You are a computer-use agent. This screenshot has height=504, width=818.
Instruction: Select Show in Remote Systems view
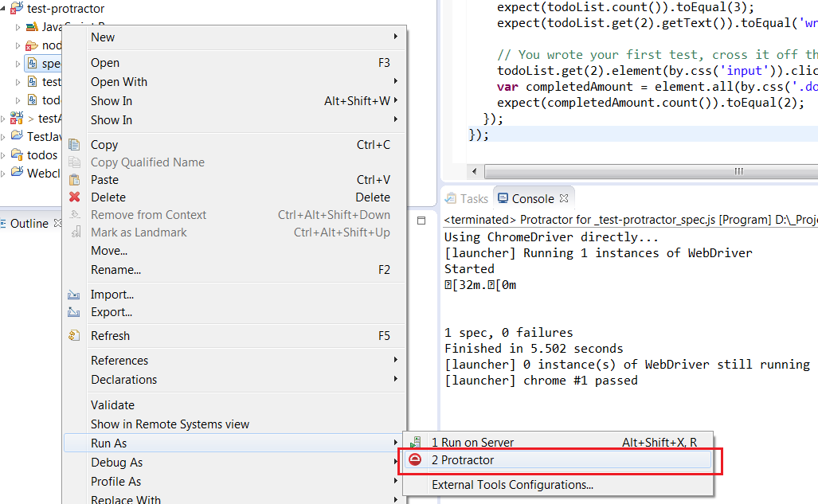pyautogui.click(x=170, y=424)
